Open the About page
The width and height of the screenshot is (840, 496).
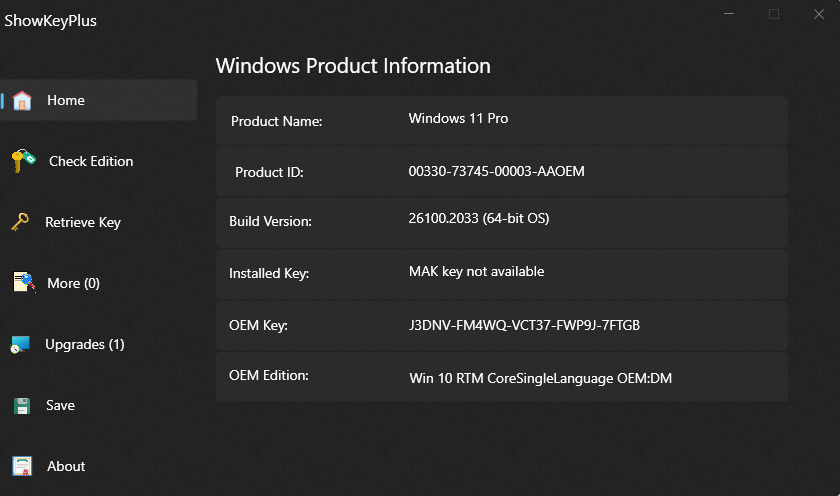(66, 467)
